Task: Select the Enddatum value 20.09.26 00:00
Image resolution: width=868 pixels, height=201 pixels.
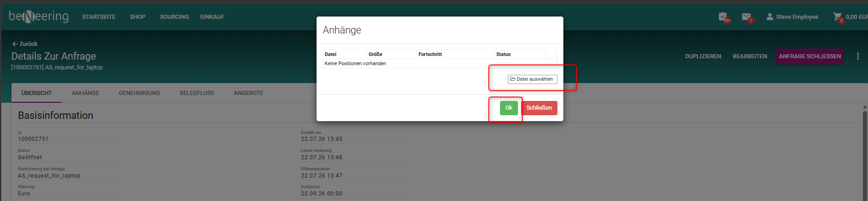Action: point(322,194)
